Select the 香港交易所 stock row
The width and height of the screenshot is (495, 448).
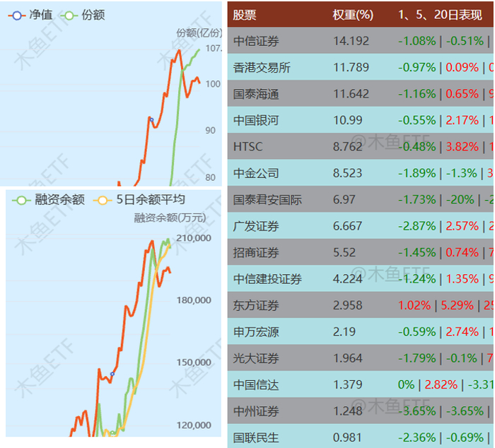361,67
